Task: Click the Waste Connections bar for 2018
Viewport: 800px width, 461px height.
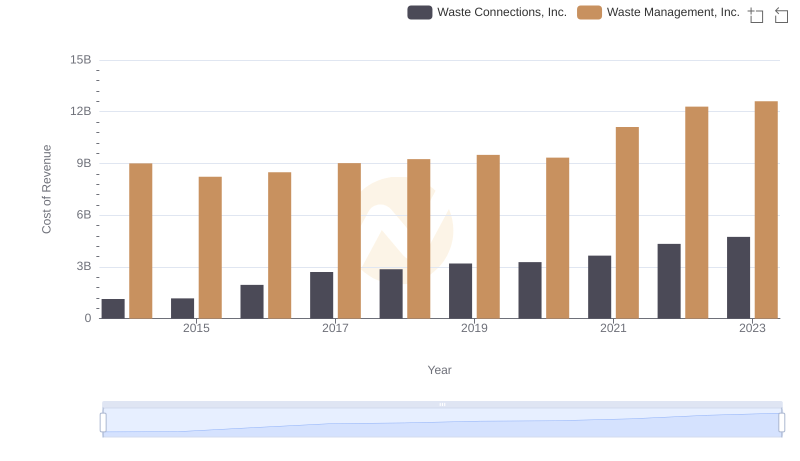Action: pos(391,294)
